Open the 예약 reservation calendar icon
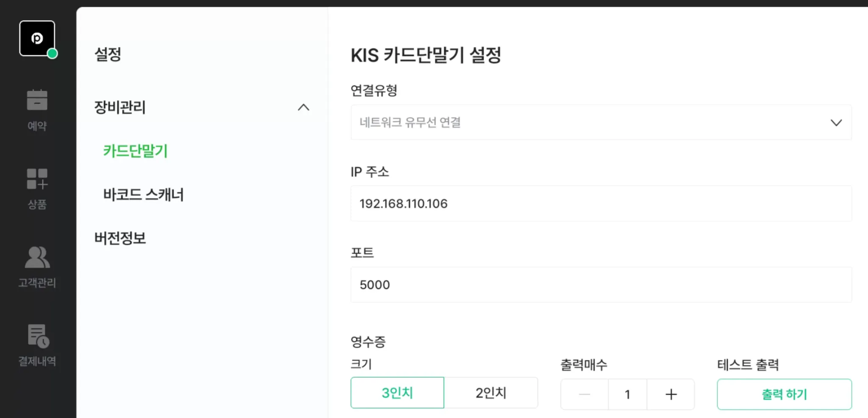 37,100
